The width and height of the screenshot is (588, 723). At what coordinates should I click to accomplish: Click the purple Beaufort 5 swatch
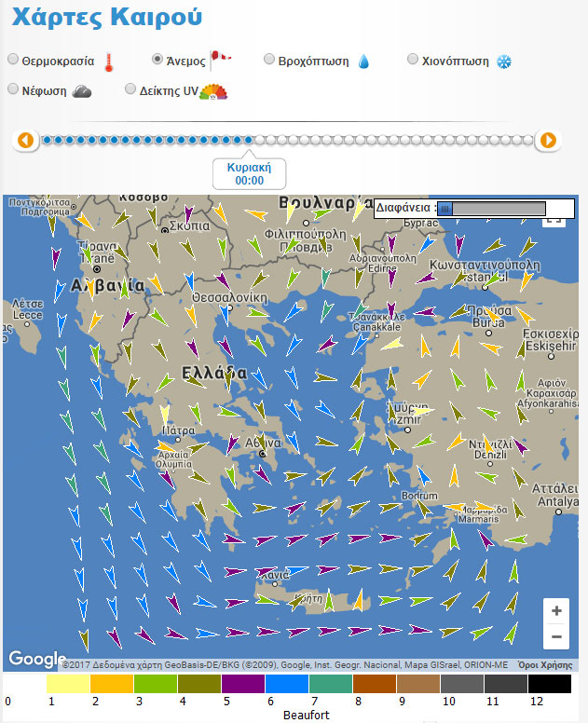pyautogui.click(x=243, y=684)
